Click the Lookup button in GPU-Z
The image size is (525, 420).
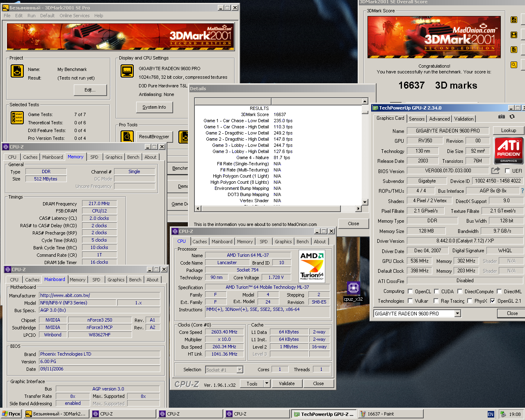pyautogui.click(x=509, y=130)
